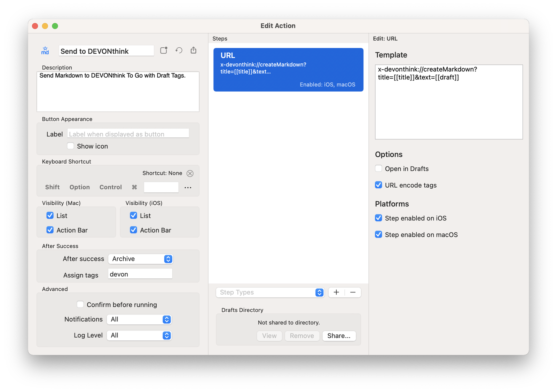
Task: Click the square badge icon beside the action name
Action: [x=164, y=50]
